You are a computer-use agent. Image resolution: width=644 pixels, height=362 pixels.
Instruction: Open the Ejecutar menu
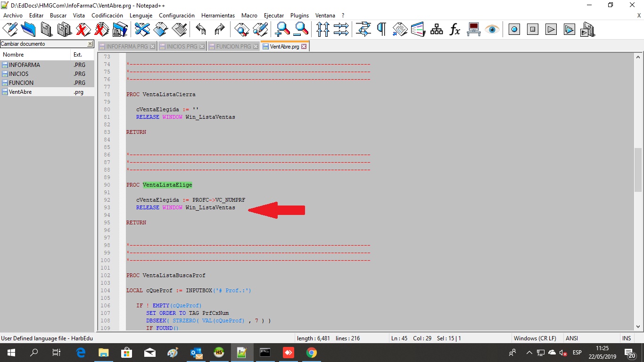tap(274, 16)
